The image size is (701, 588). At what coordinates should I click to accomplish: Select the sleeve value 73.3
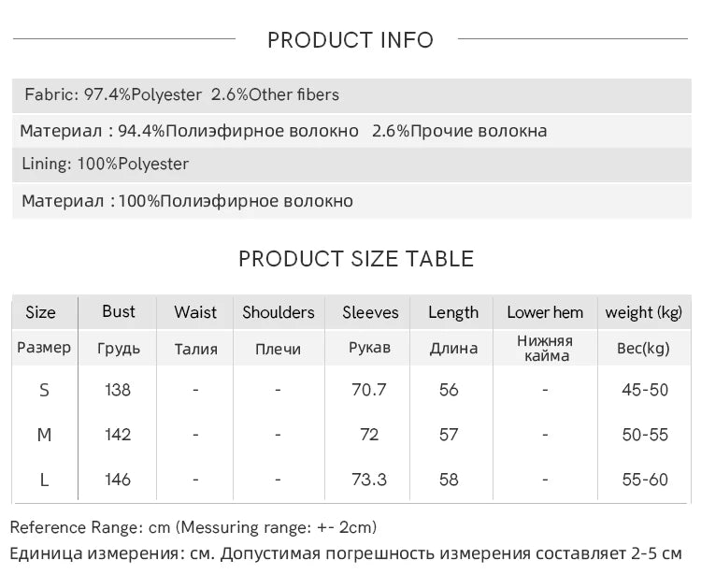(x=368, y=480)
